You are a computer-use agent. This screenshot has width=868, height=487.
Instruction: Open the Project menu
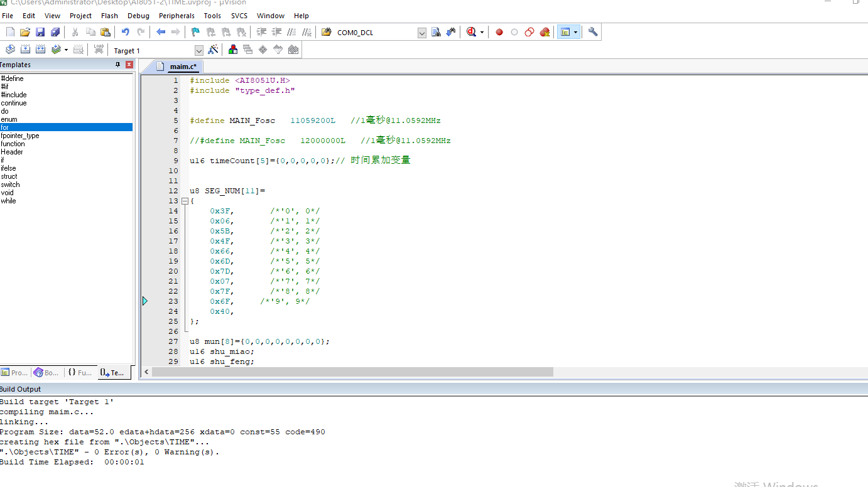[x=80, y=16]
